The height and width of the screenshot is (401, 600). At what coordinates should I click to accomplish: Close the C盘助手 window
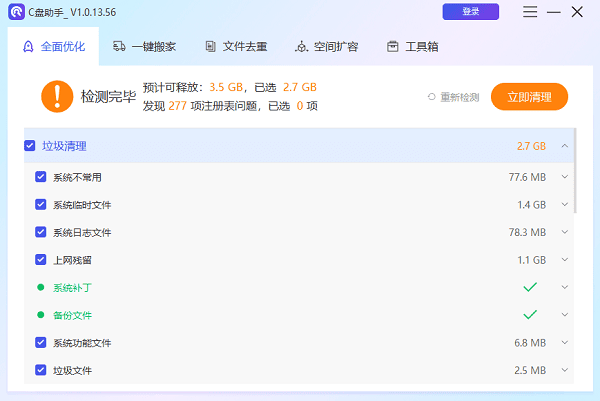pyautogui.click(x=577, y=12)
